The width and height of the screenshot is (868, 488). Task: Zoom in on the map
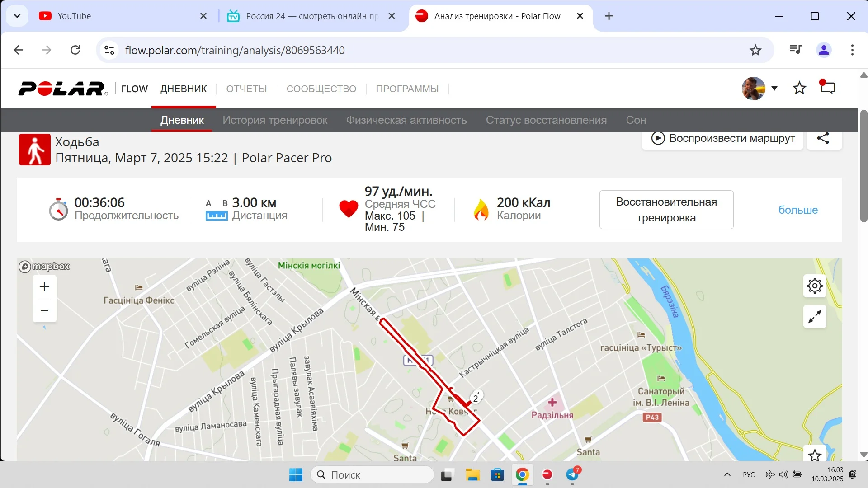pos(44,287)
